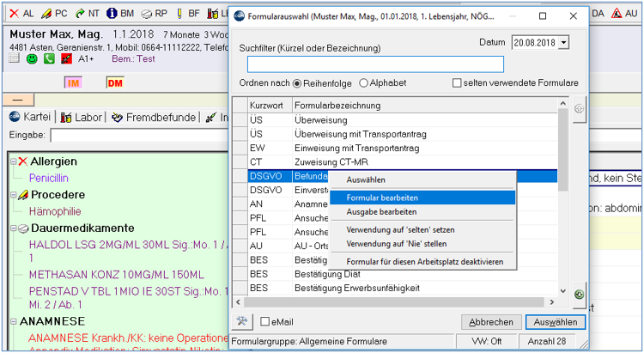Screen dimensions: 644x353
Task: Choose Auswählen in the context menu
Action: click(x=422, y=180)
